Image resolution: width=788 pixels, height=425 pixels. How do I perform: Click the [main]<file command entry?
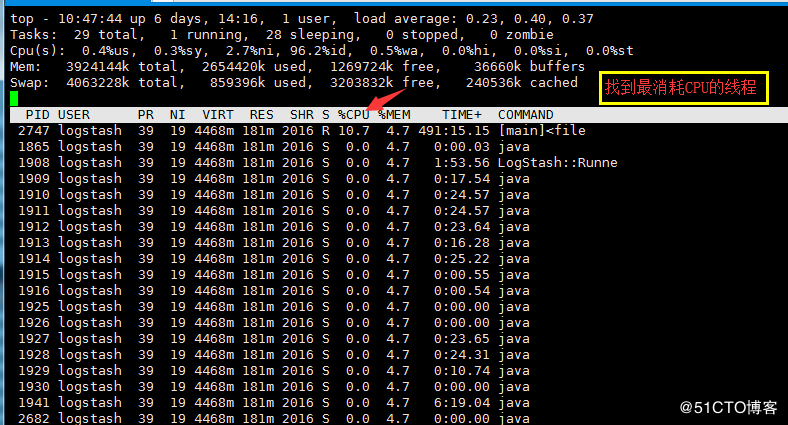pyautogui.click(x=542, y=131)
